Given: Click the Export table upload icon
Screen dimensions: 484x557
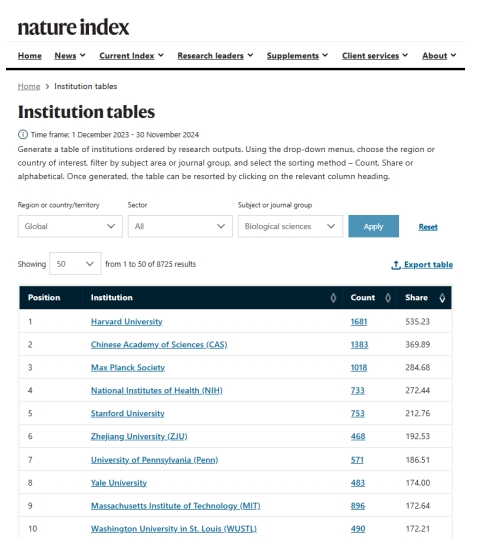Looking at the screenshot, I should coord(396,265).
